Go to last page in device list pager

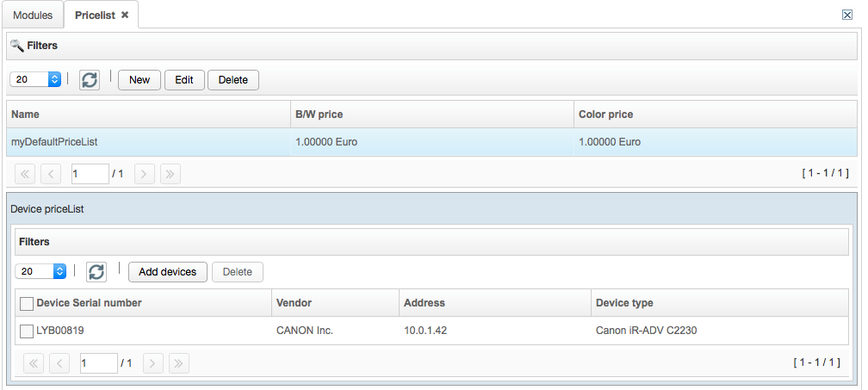[x=179, y=363]
